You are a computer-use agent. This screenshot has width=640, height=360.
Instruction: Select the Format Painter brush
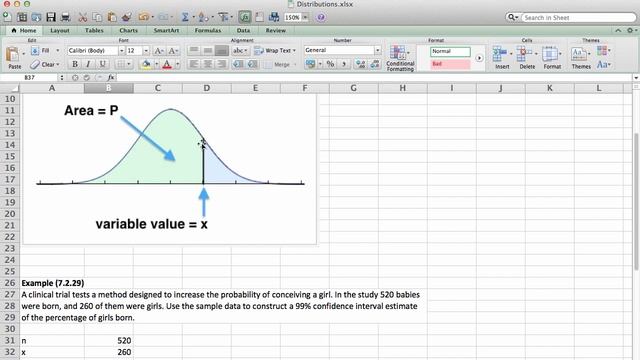point(127,17)
